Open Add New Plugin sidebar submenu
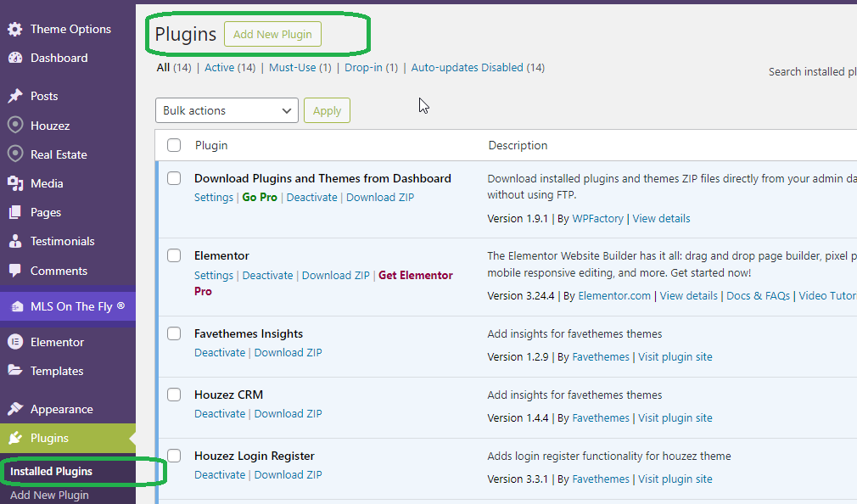 [49, 495]
